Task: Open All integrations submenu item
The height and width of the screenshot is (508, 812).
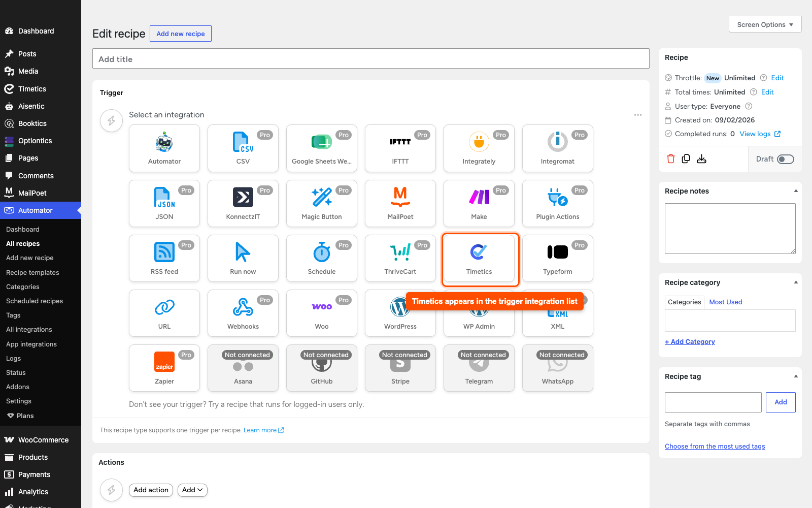Action: point(29,329)
